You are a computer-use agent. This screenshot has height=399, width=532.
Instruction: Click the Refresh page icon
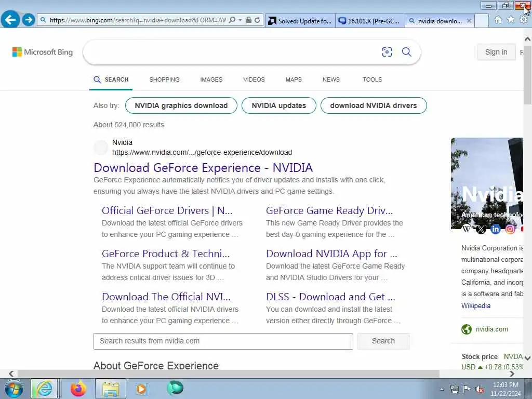coord(258,20)
